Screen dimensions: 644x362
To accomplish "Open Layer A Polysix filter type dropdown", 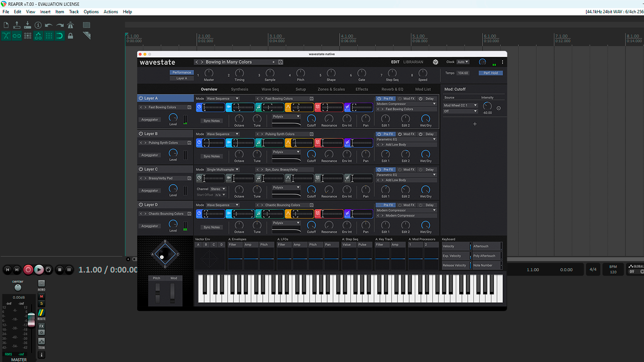I will pos(286,116).
